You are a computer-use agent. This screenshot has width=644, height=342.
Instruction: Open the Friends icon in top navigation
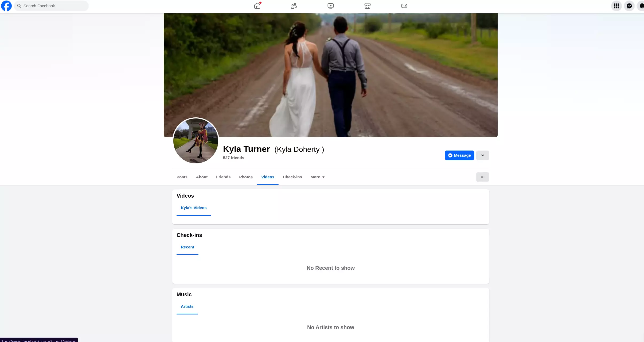click(x=294, y=6)
